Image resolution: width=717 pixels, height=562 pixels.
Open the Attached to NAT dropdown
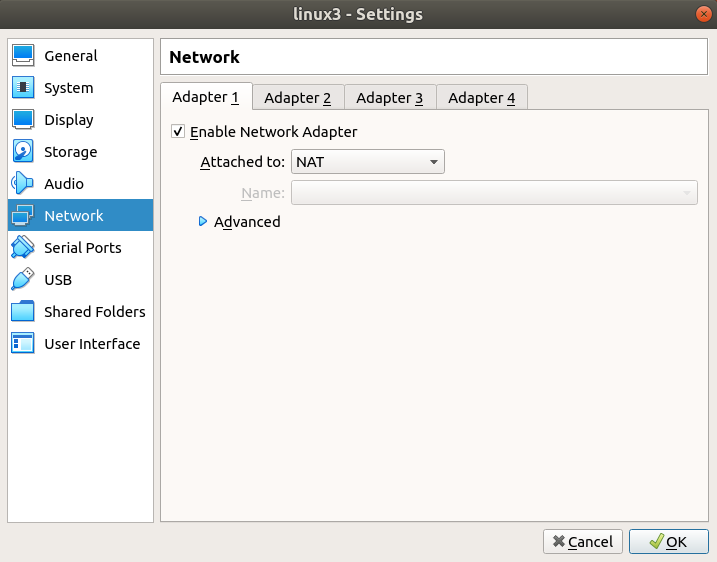pyautogui.click(x=367, y=162)
